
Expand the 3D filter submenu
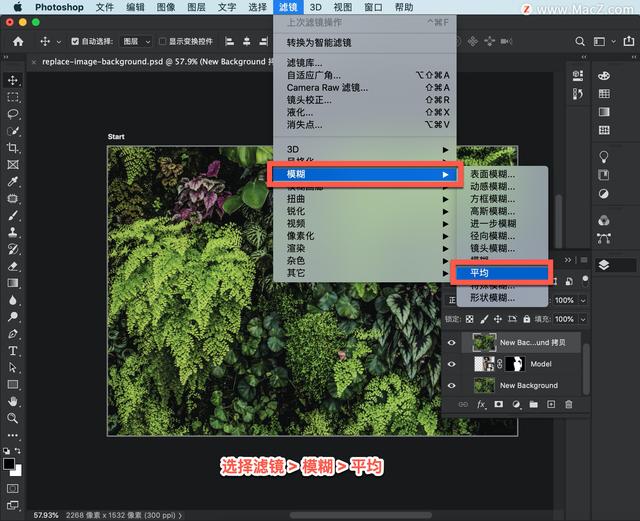click(367, 149)
